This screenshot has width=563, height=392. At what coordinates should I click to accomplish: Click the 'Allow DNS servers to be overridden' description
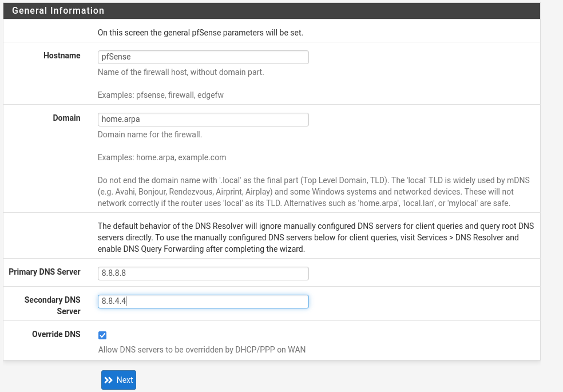coord(202,350)
